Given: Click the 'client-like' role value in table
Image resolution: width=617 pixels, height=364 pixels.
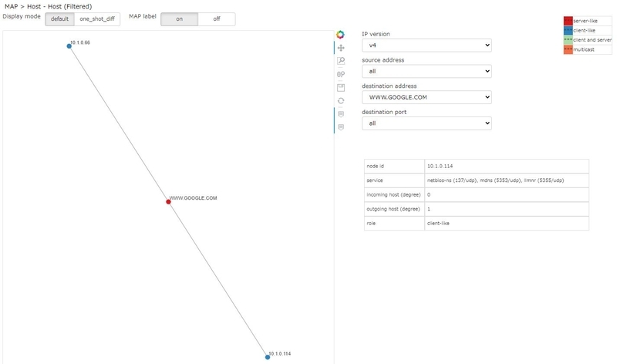Looking at the screenshot, I should tap(438, 223).
